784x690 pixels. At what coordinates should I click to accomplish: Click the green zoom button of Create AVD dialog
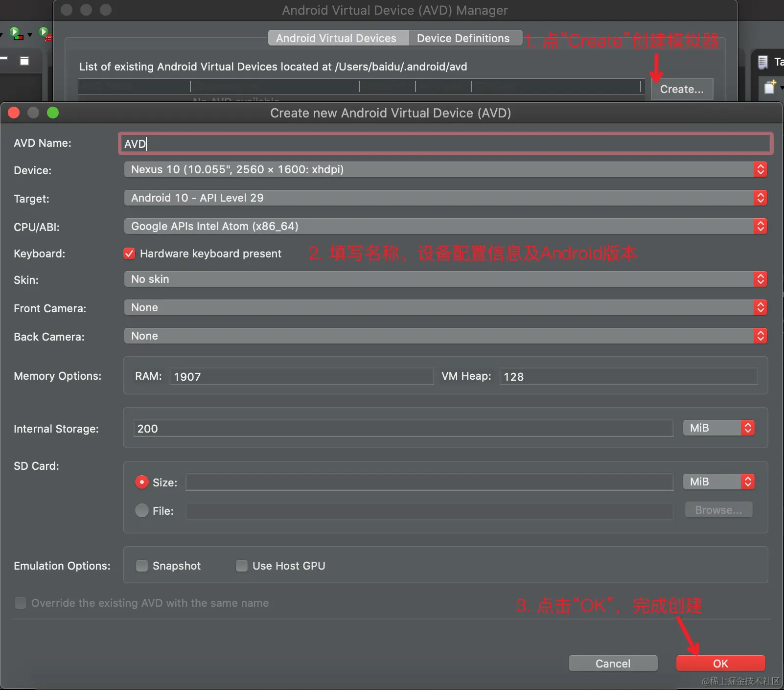tap(53, 113)
